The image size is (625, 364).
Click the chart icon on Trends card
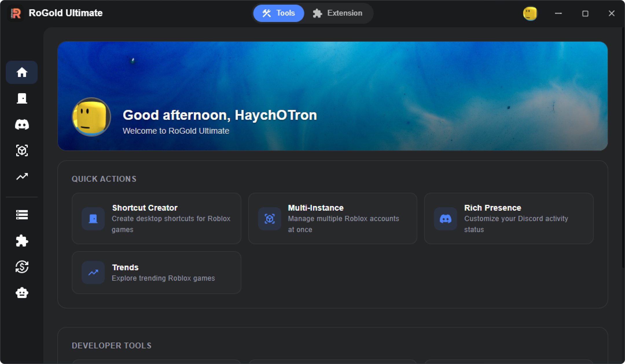(x=93, y=273)
